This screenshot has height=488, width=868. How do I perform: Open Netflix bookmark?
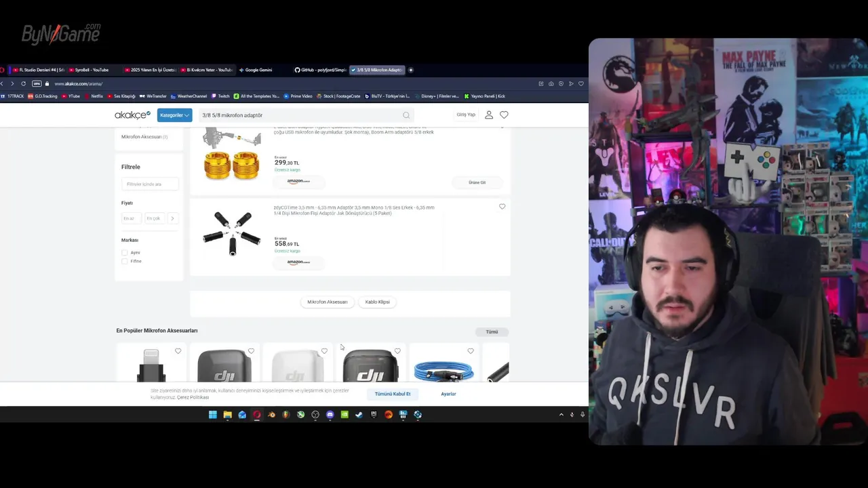94,96
